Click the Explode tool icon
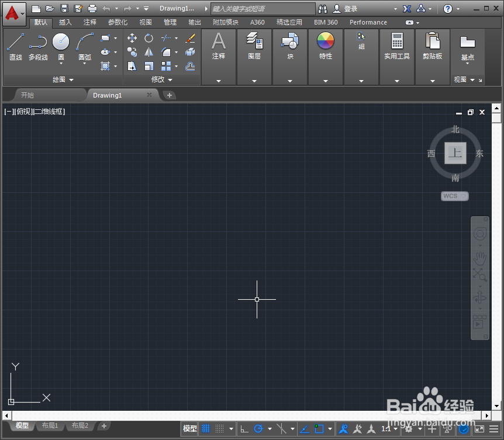This screenshot has height=440, width=504. pyautogui.click(x=190, y=52)
